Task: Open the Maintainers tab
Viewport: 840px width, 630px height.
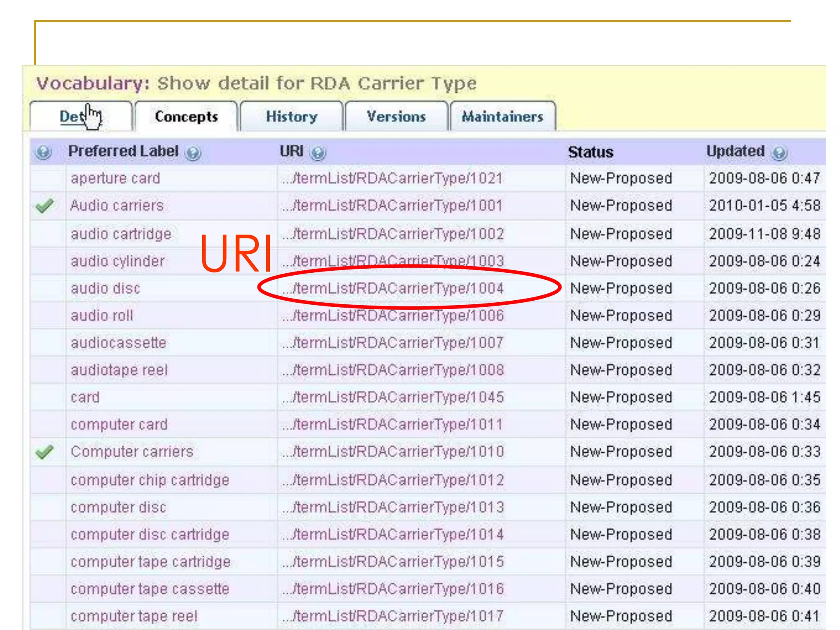Action: tap(502, 116)
